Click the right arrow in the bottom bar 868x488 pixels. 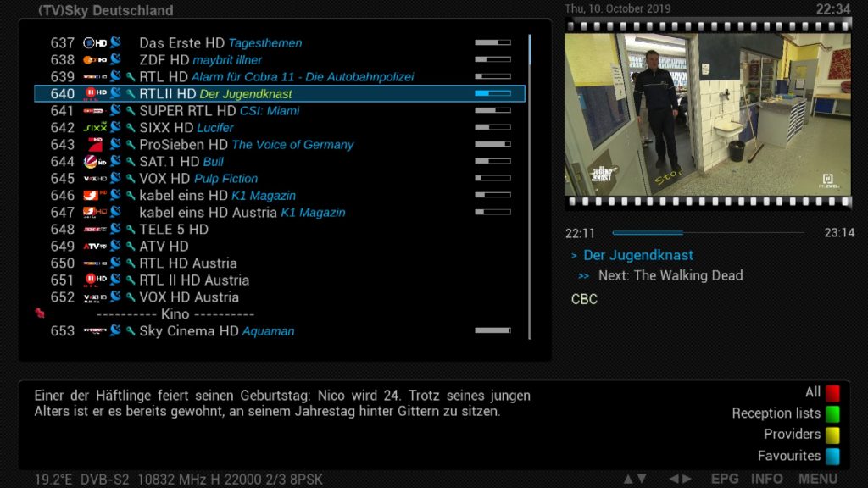click(687, 480)
